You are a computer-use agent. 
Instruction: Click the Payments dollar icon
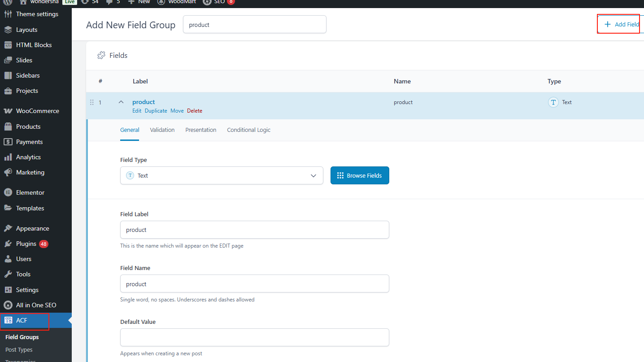(x=8, y=142)
